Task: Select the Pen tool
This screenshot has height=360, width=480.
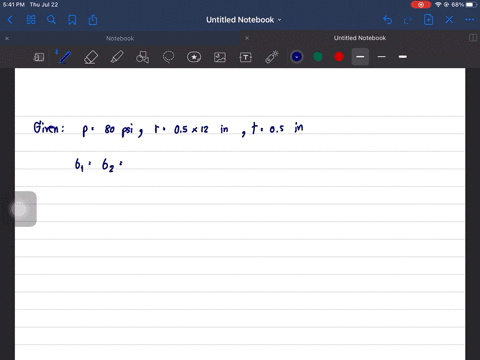Action: point(64,57)
